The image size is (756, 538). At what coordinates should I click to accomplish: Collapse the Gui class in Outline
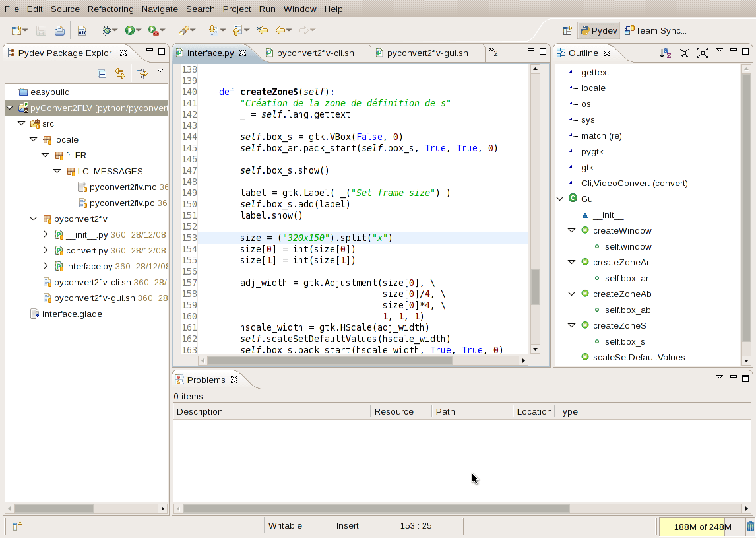tap(560, 199)
